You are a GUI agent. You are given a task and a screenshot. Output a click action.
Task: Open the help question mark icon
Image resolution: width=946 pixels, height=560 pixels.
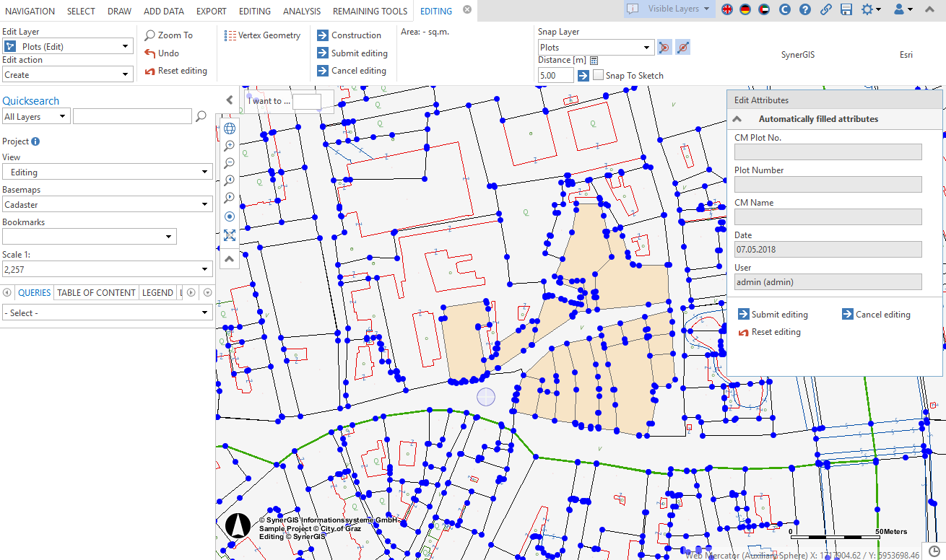[805, 9]
